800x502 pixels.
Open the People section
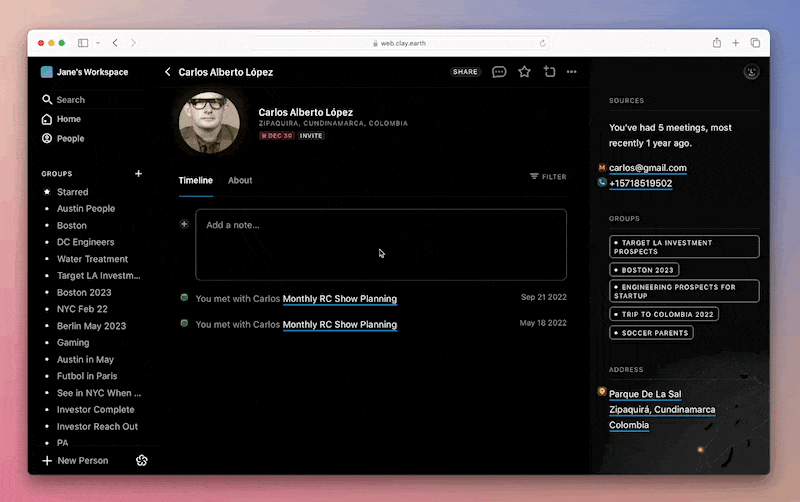(70, 139)
